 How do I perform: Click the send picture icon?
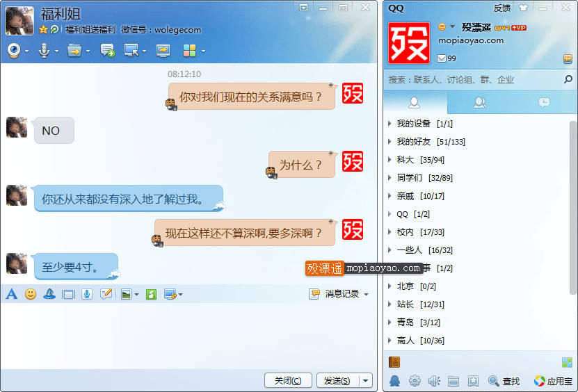[x=126, y=294]
